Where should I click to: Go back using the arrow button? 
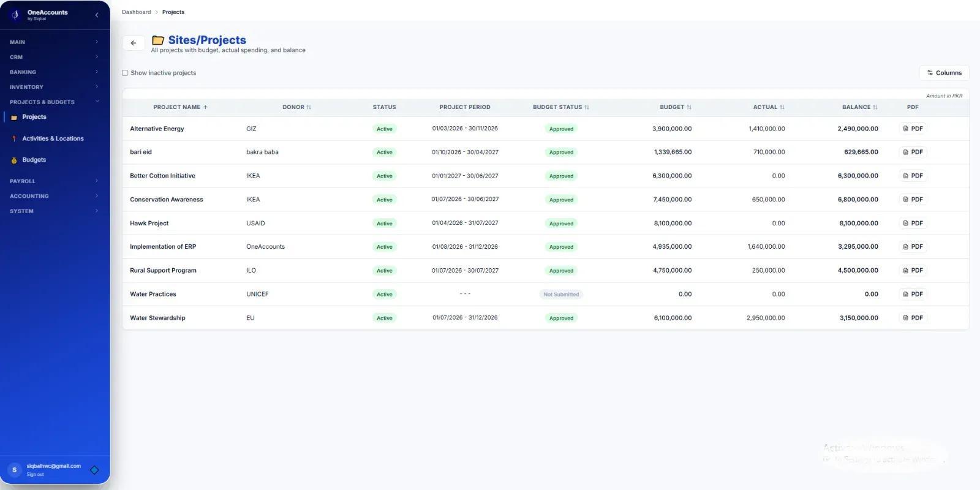134,43
